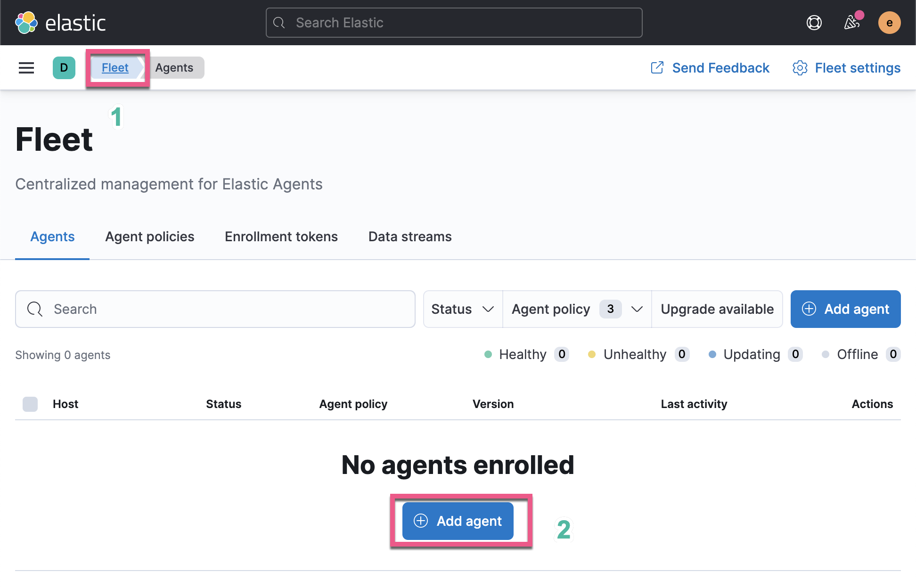Click the top-right Add agent button
The width and height of the screenshot is (916, 588).
click(x=846, y=309)
